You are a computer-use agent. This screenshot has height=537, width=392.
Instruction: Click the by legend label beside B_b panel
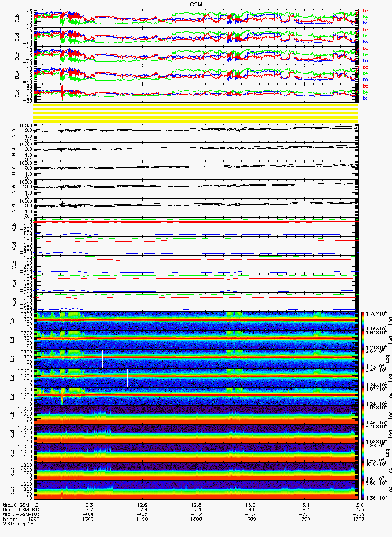pos(366,17)
